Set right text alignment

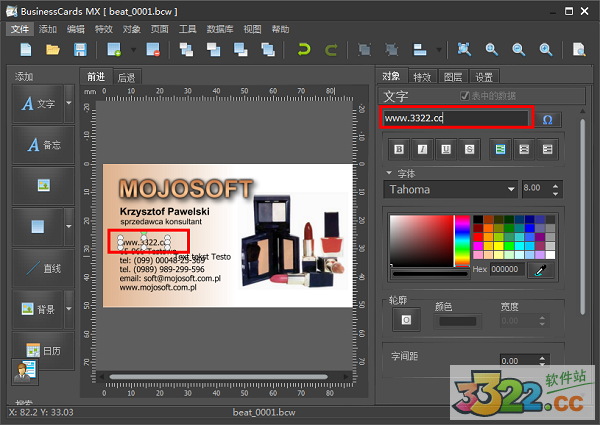click(x=547, y=149)
